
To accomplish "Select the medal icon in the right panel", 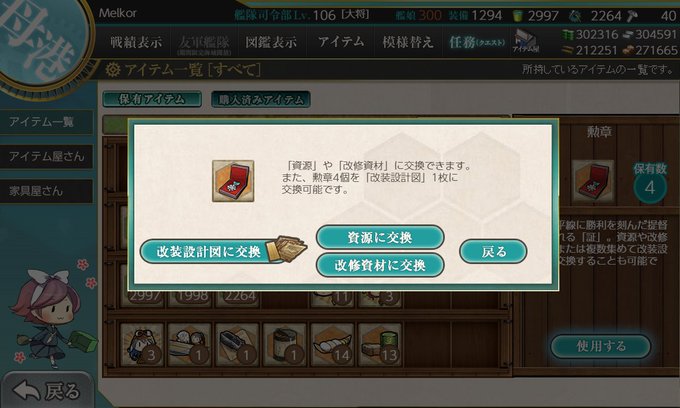I will point(592,181).
